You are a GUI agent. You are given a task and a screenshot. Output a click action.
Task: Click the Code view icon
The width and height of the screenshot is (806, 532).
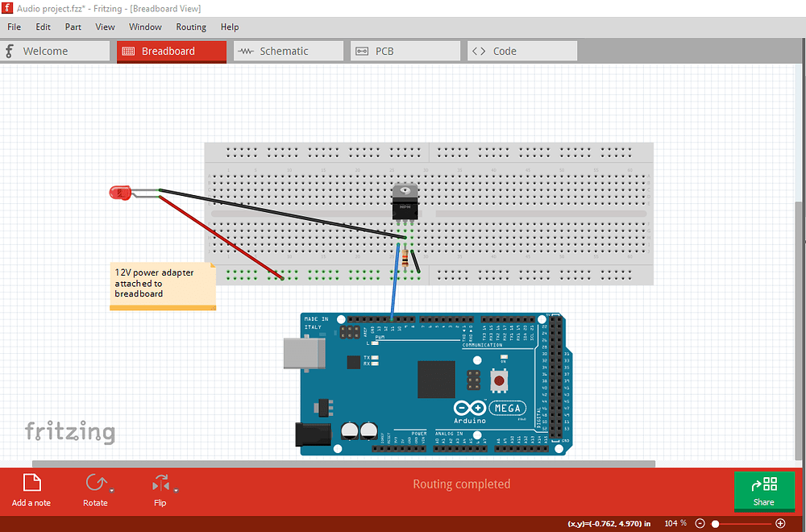point(479,51)
